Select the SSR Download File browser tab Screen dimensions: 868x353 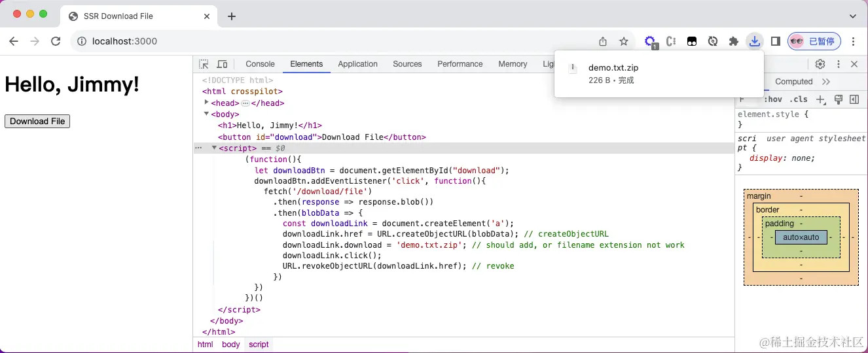point(139,16)
